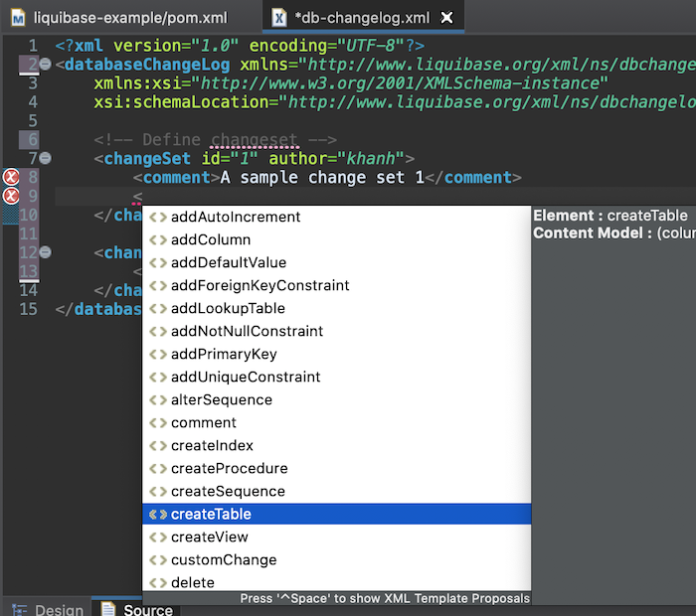Screen dimensions: 696x616
Task: Click the element icon beside createTable
Action: pos(158,514)
